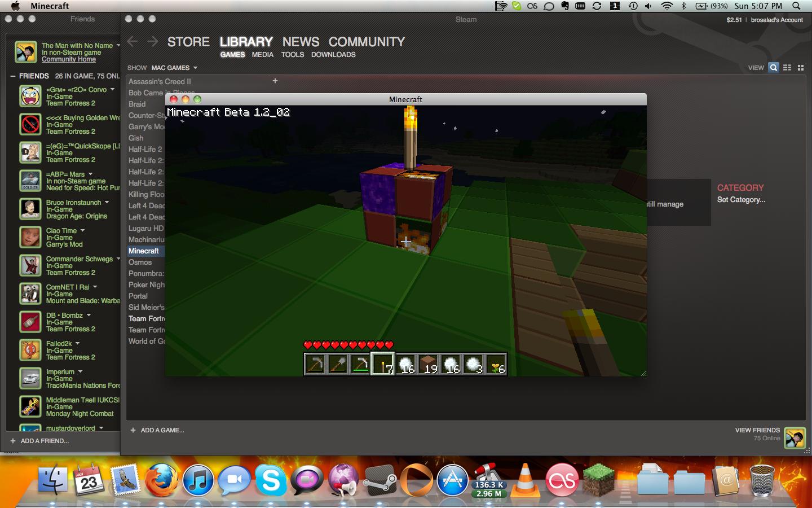Screen dimensions: 812x508
Task: Open the Downloads sub-tab
Action: 333,55
